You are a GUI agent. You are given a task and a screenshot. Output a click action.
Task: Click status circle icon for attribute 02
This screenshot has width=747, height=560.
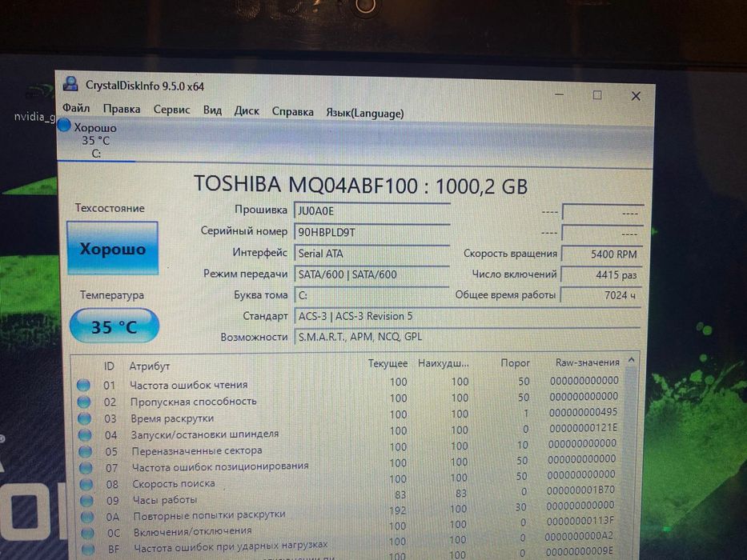[x=84, y=402]
